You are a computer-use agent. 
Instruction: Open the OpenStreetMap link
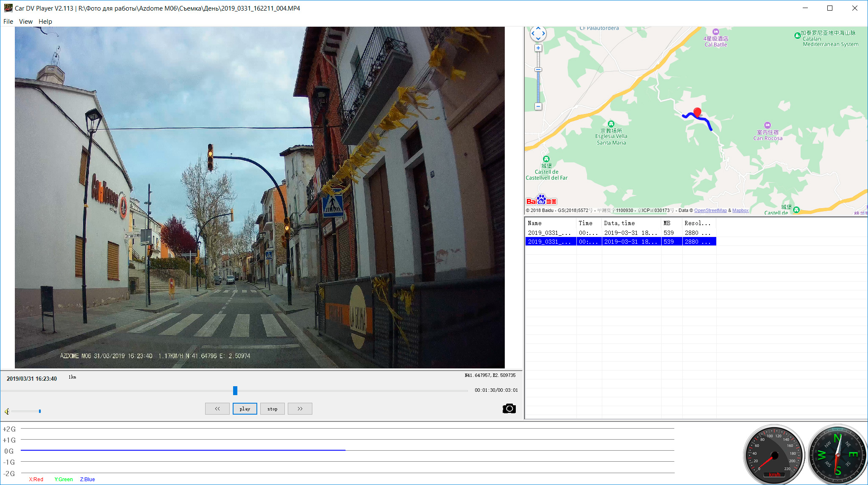pyautogui.click(x=710, y=210)
